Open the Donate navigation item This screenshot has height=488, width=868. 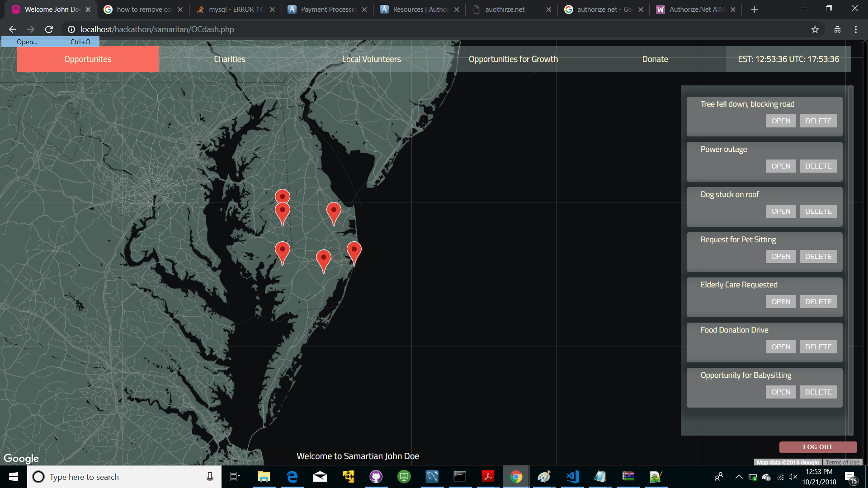point(655,59)
